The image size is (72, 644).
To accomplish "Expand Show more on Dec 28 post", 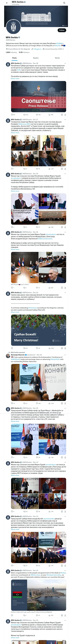I will [15, 78].
